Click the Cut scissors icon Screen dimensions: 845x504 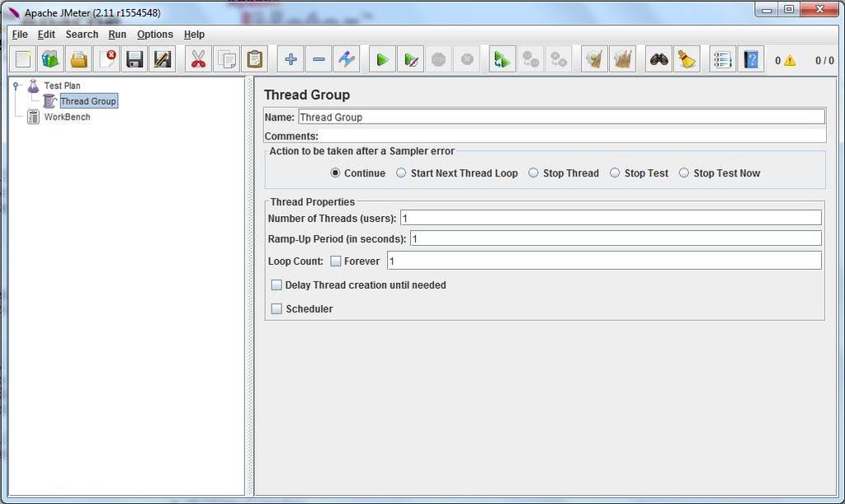198,59
